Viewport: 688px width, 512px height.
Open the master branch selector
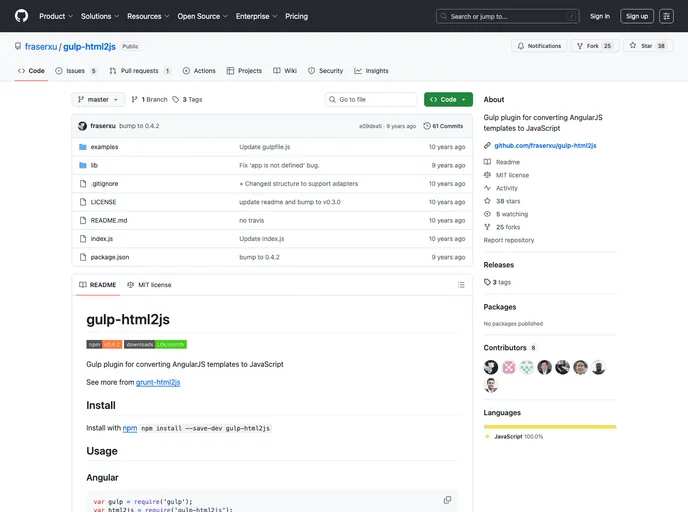pyautogui.click(x=98, y=100)
